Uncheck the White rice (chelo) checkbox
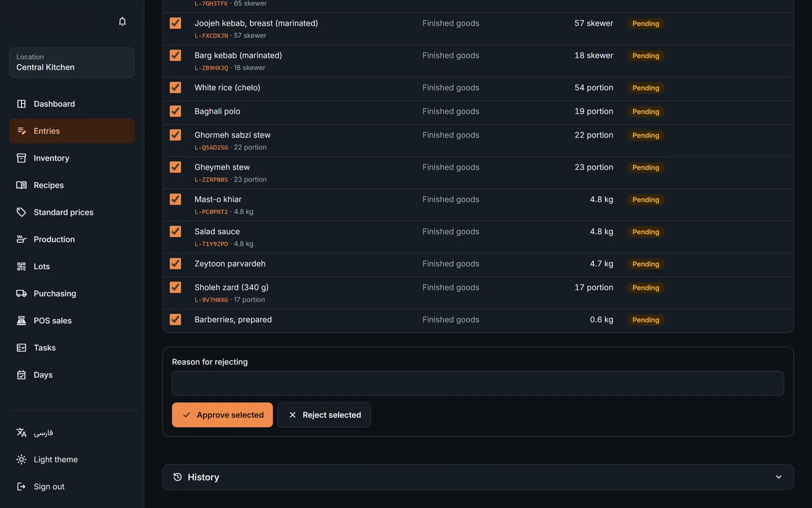This screenshot has height=508, width=812. [x=175, y=87]
